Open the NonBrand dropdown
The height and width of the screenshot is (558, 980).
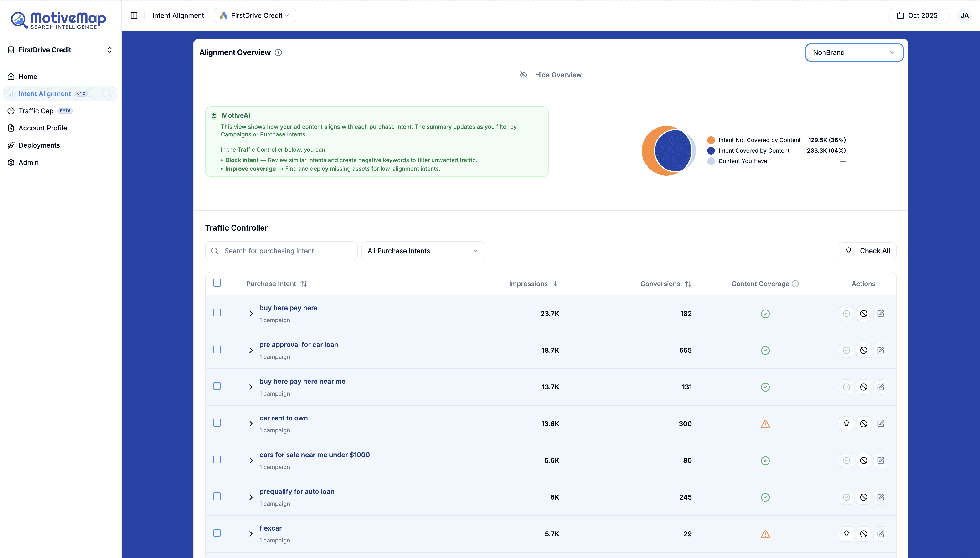(854, 52)
